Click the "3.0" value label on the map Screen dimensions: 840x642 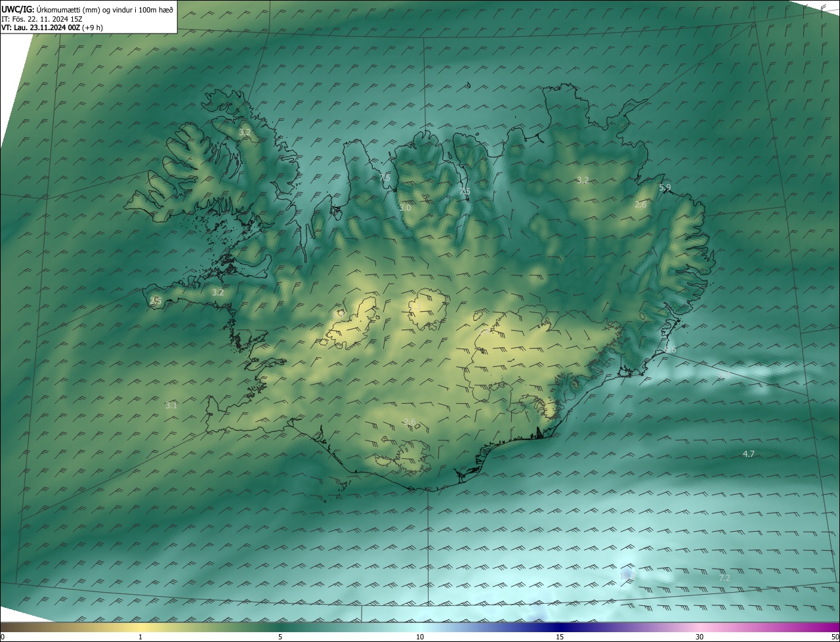tap(405, 207)
